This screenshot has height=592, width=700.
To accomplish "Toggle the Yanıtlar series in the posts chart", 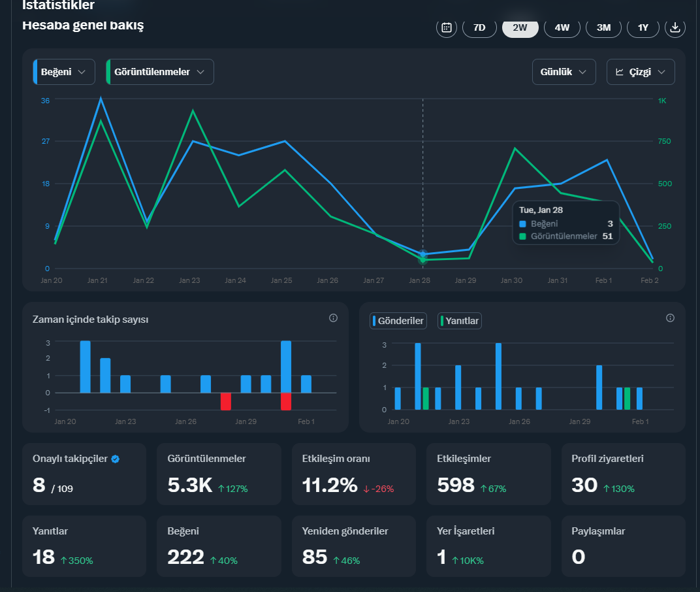I will point(460,321).
